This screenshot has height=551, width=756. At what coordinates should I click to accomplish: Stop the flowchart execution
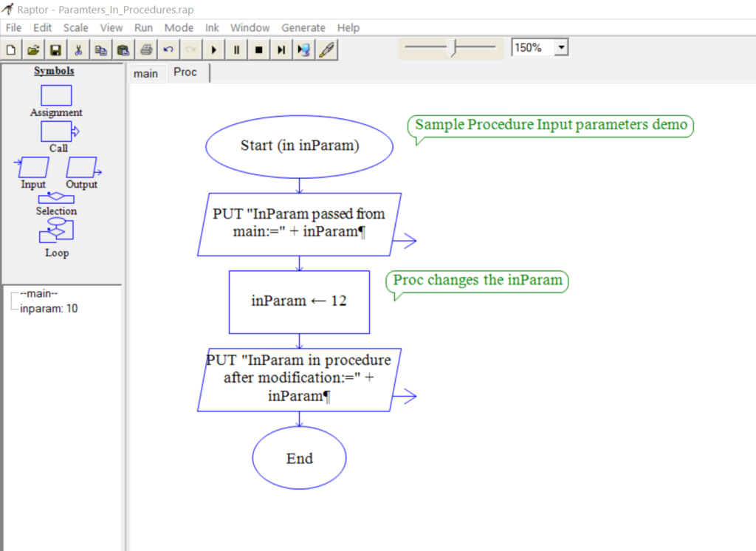(x=258, y=49)
